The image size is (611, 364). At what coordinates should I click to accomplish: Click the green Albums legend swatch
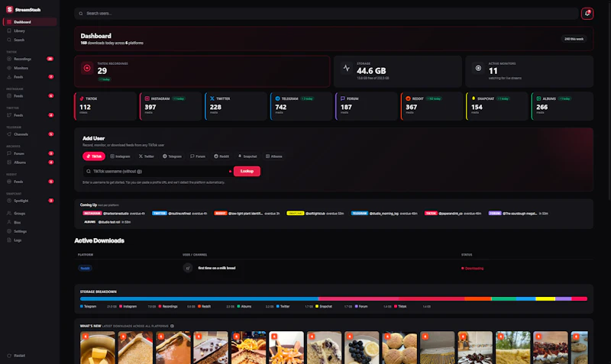(x=238, y=306)
